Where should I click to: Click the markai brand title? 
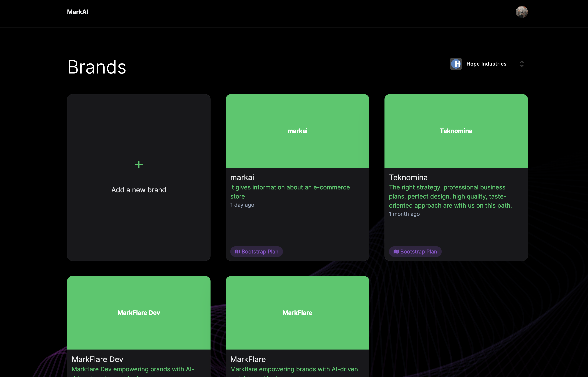point(242,177)
